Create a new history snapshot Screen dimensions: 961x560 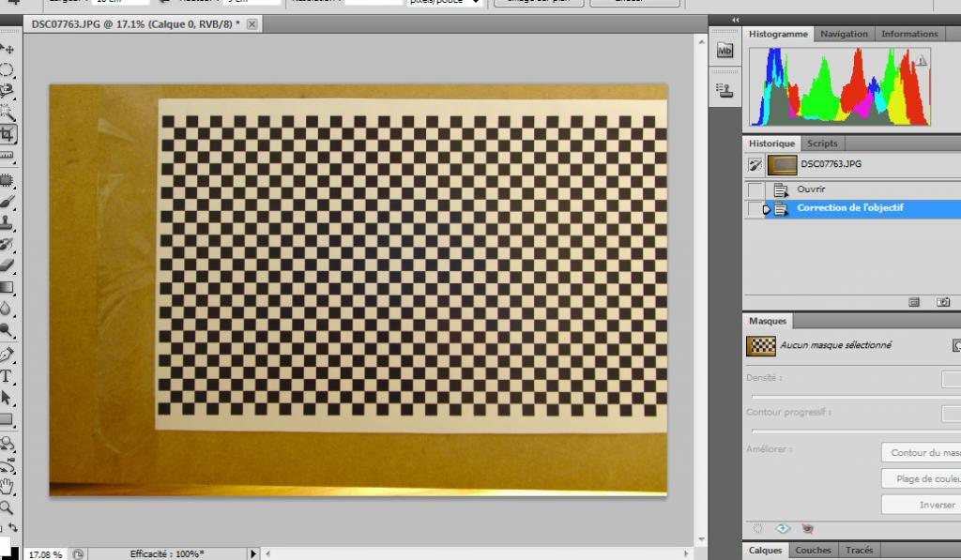click(943, 302)
